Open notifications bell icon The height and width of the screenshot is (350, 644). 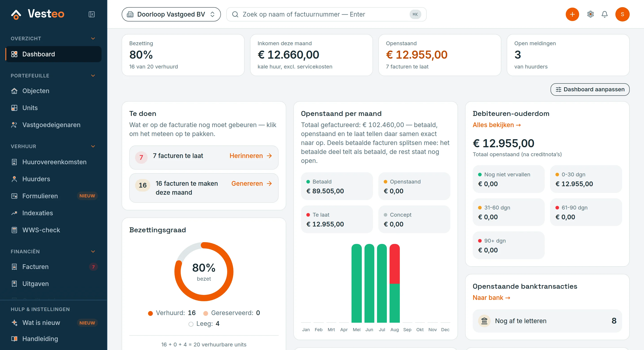[604, 14]
